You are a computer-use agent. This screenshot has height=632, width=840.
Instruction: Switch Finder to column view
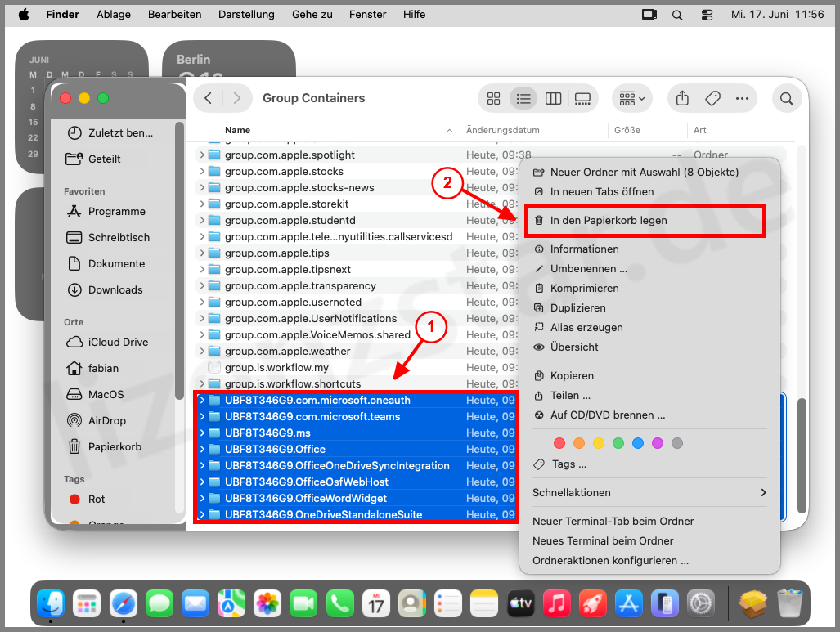[x=553, y=99]
